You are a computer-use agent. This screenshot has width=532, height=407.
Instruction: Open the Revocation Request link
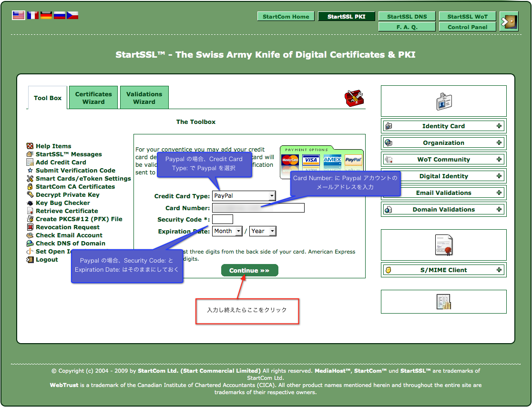pyautogui.click(x=68, y=227)
